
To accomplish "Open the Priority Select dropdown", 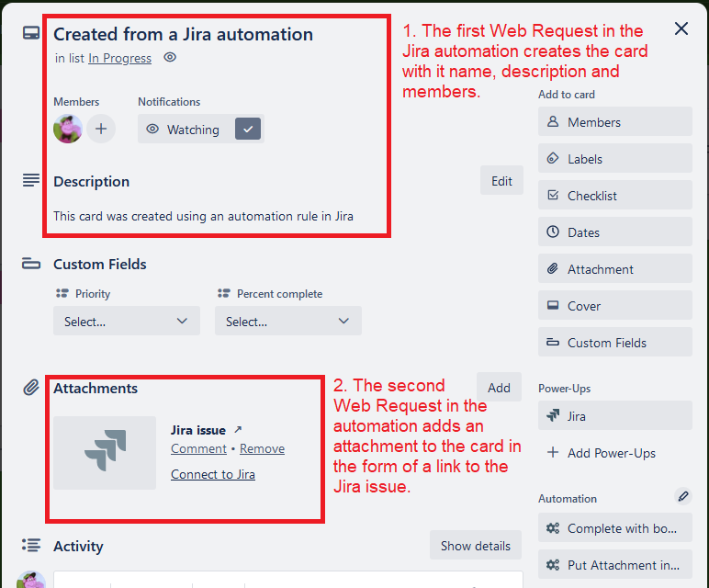I will tap(127, 322).
